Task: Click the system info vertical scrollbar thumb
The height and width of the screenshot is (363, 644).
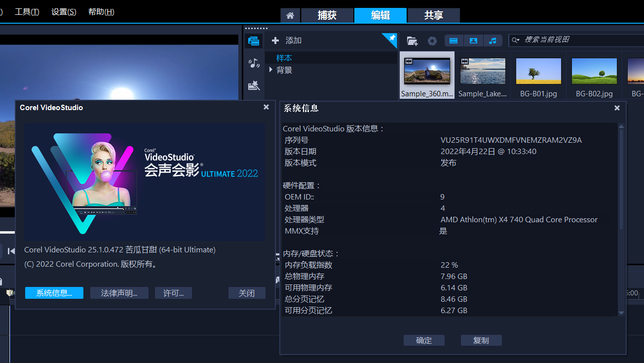Action: click(621, 180)
